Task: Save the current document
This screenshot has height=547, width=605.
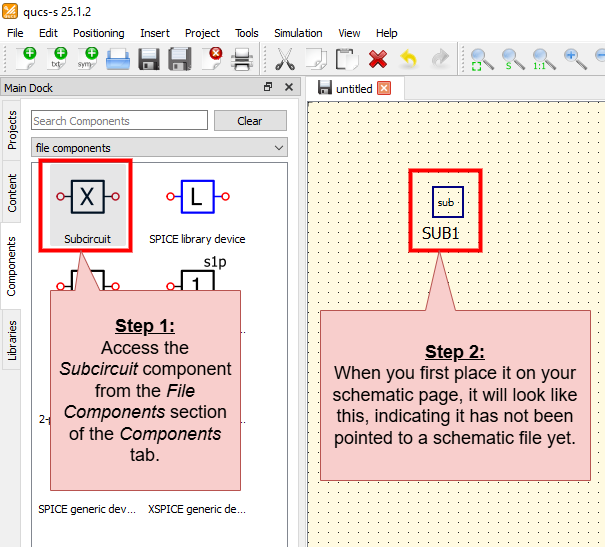Action: point(149,59)
